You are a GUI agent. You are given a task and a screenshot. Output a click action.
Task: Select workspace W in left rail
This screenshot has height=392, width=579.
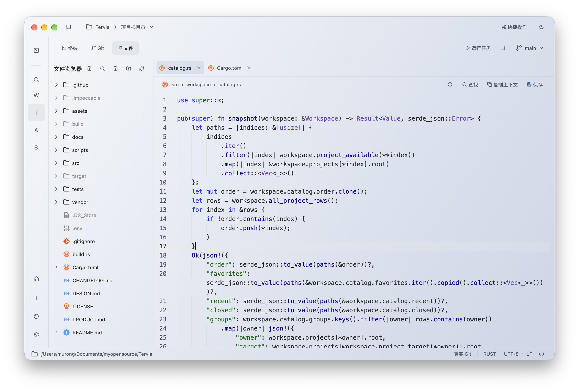(x=36, y=95)
